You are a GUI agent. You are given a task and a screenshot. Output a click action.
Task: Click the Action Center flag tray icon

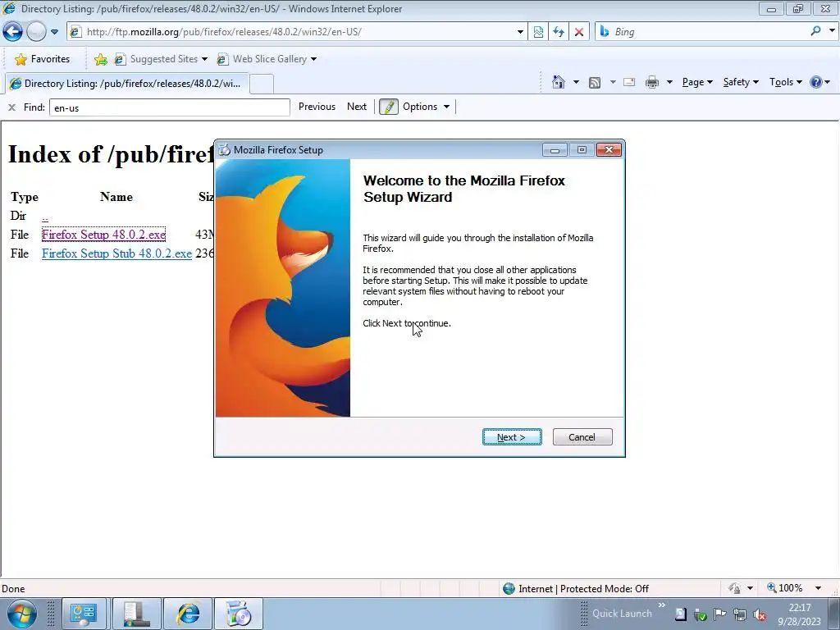[x=719, y=614]
